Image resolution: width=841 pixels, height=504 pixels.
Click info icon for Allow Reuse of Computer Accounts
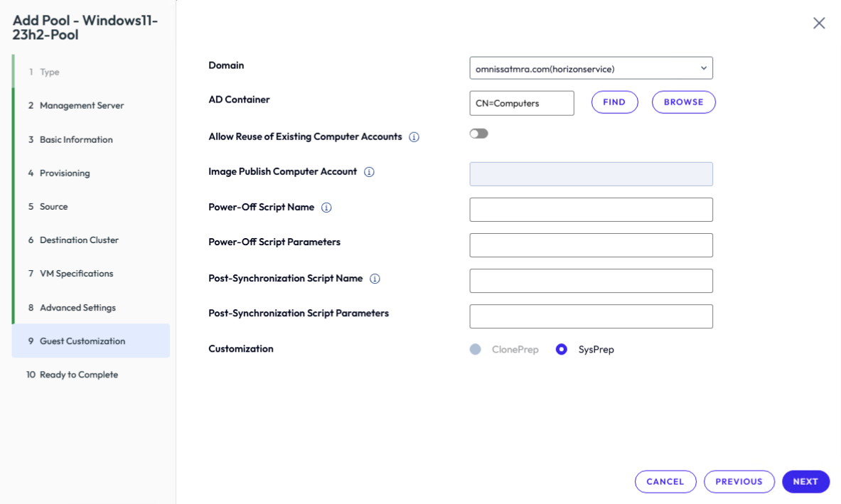click(x=414, y=137)
